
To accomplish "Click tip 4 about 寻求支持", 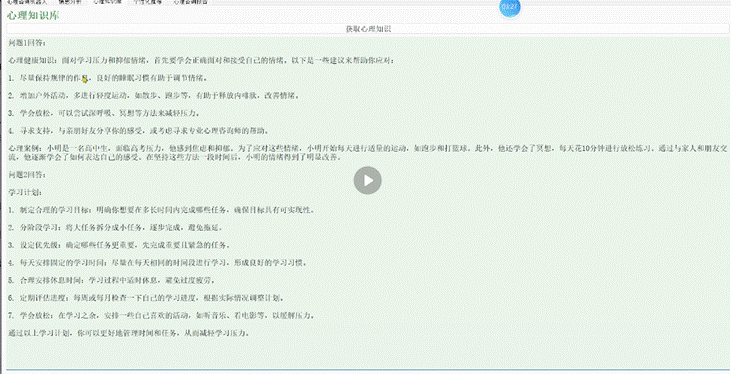I will pos(138,131).
